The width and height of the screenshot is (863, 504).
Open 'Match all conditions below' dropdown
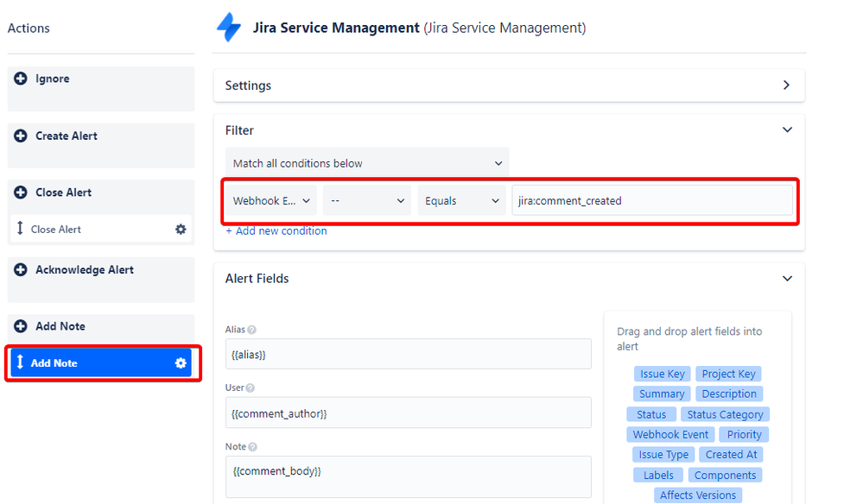point(367,163)
